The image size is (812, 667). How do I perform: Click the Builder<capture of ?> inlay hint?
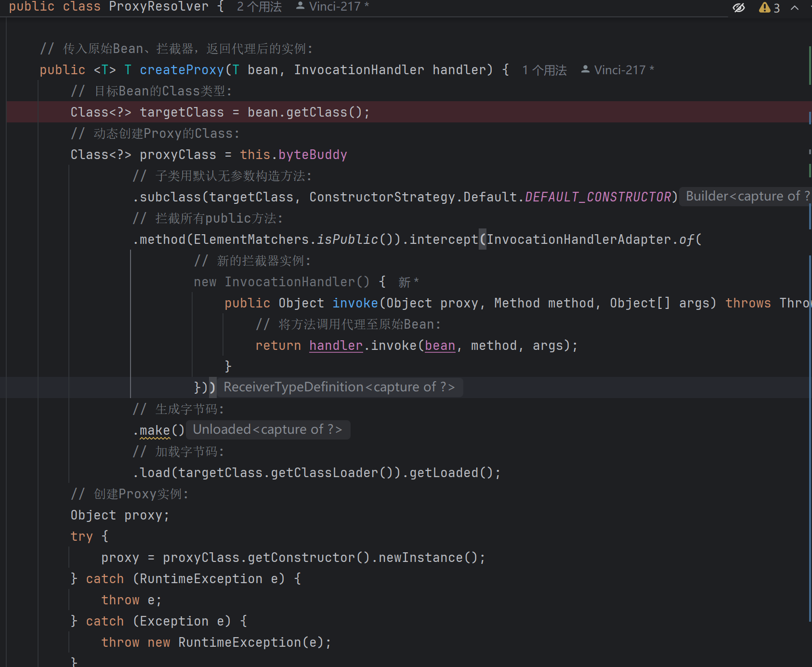click(x=746, y=196)
